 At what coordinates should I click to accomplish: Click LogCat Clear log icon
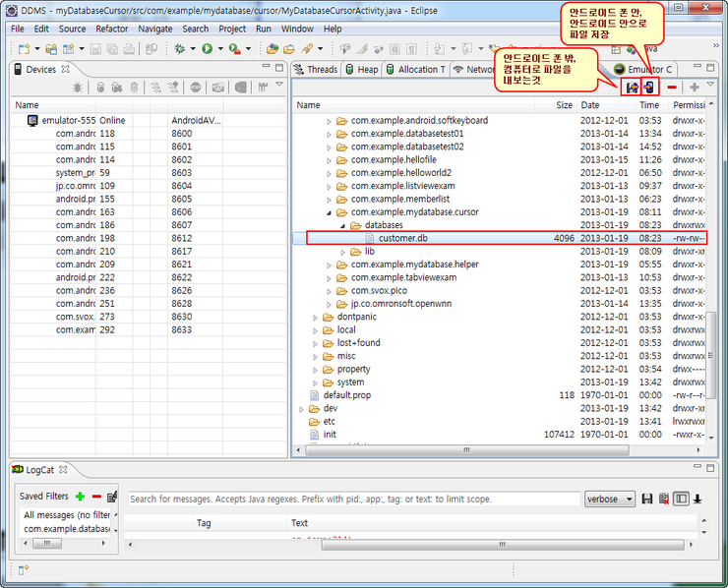[x=664, y=499]
